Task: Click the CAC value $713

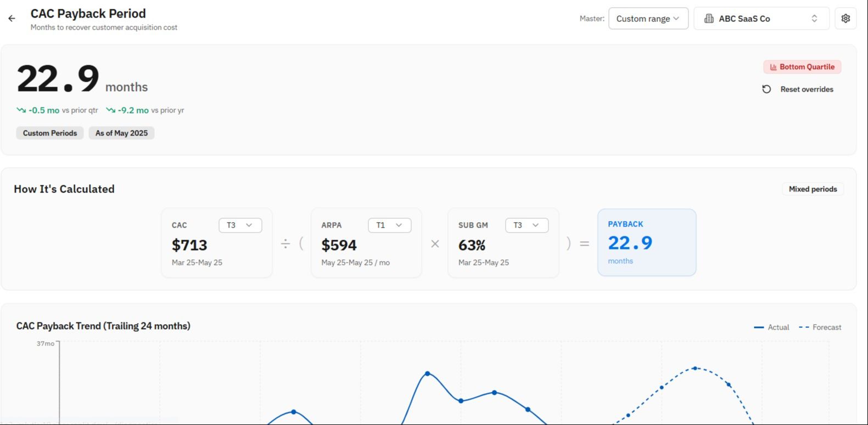Action: (189, 245)
